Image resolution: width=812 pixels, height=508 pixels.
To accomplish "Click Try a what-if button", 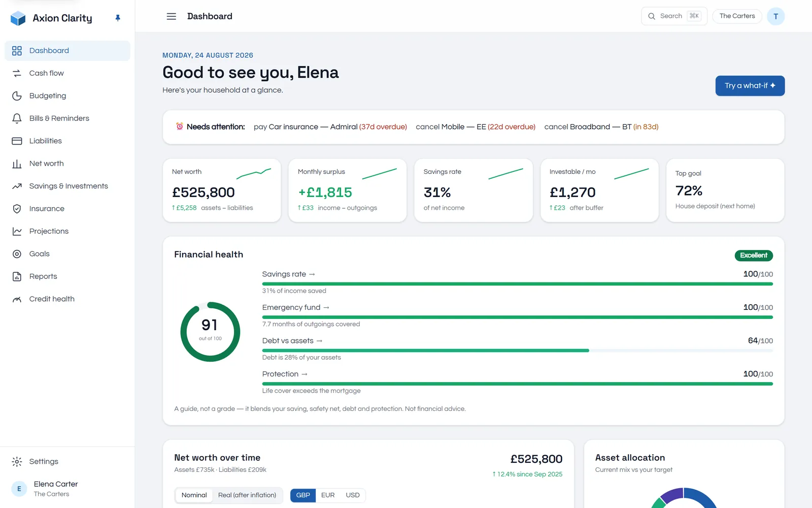I will point(750,86).
